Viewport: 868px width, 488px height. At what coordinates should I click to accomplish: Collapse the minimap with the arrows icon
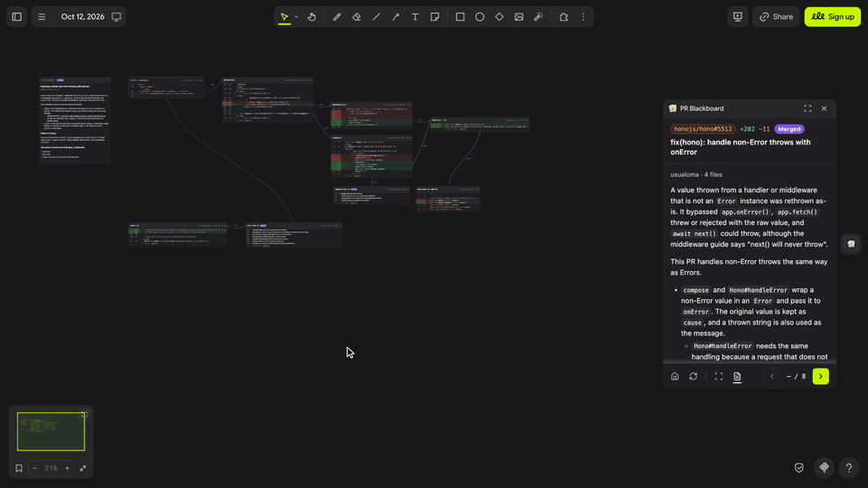[x=83, y=468]
